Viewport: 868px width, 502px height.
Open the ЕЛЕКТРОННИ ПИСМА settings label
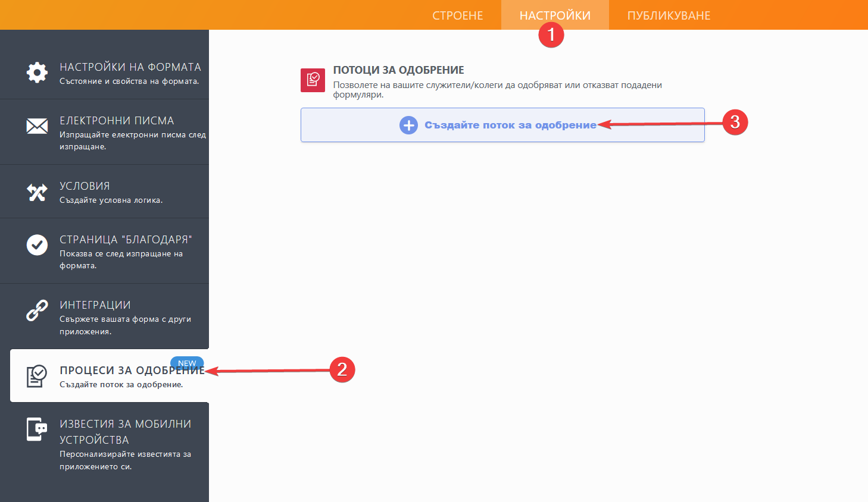(117, 121)
